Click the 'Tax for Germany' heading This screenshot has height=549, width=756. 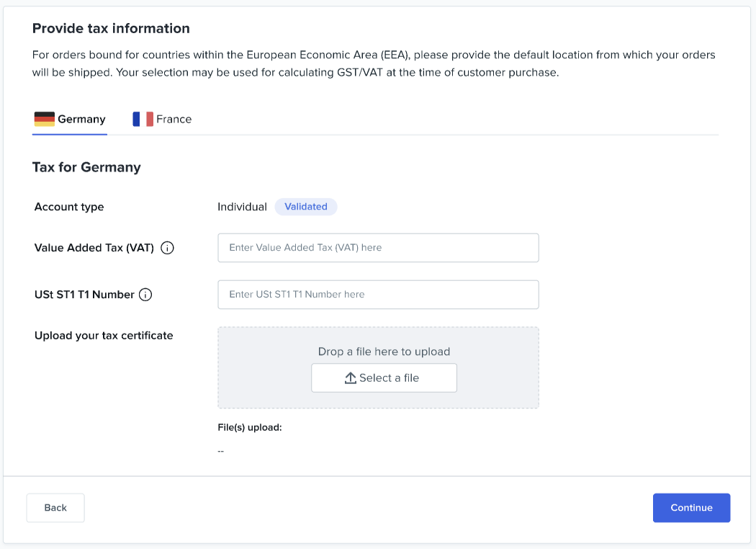(x=86, y=167)
